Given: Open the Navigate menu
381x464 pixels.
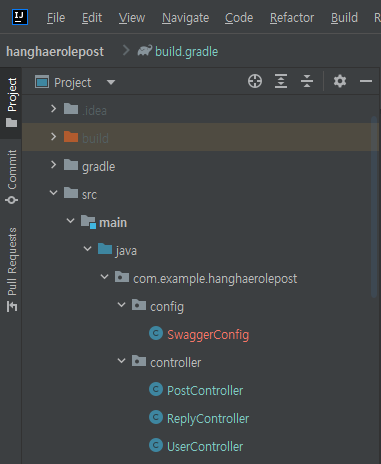Looking at the screenshot, I should coord(185,18).
